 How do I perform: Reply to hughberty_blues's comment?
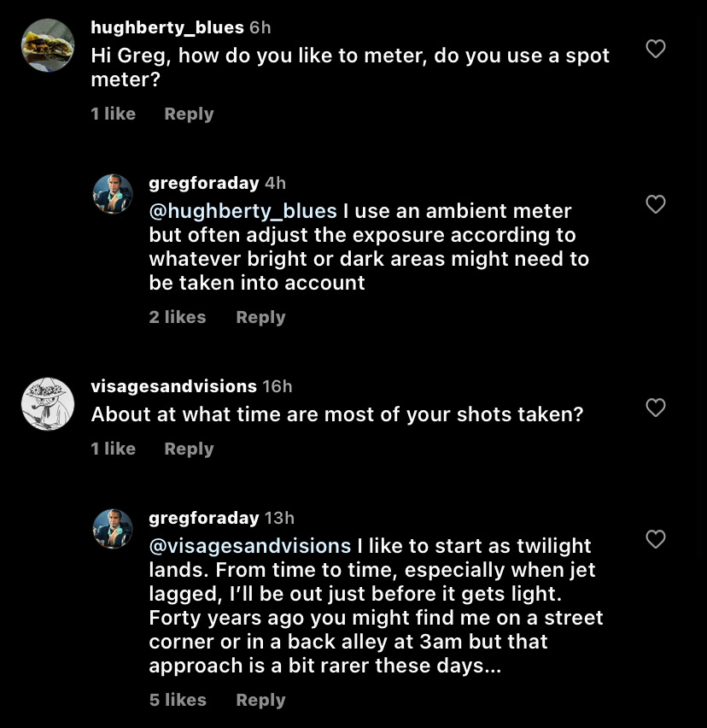point(189,114)
